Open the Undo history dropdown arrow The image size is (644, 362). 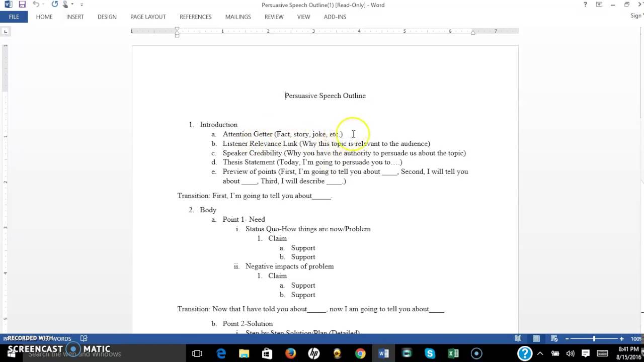[44, 5]
